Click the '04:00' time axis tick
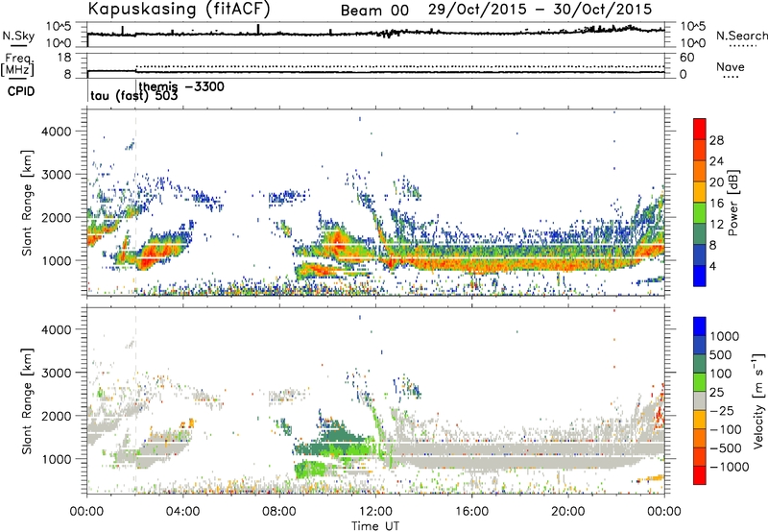The image size is (768, 532). pos(182,512)
